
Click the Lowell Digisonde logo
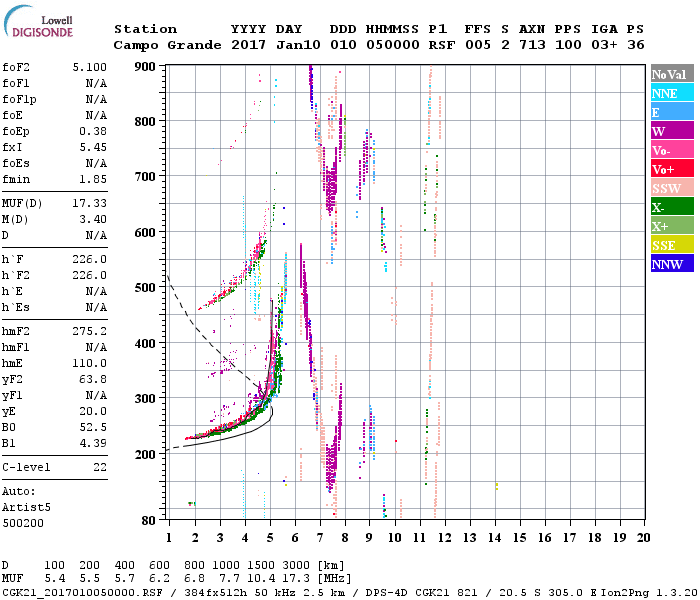click(x=38, y=22)
